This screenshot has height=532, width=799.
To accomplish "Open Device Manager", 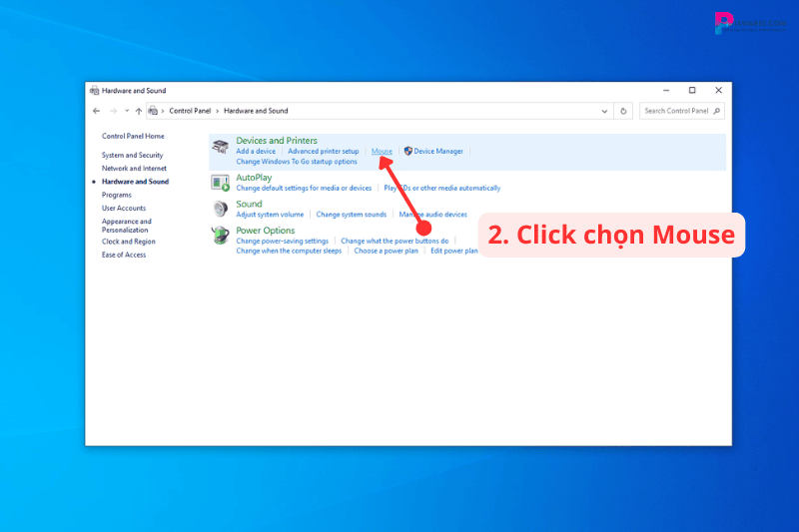I will click(438, 151).
